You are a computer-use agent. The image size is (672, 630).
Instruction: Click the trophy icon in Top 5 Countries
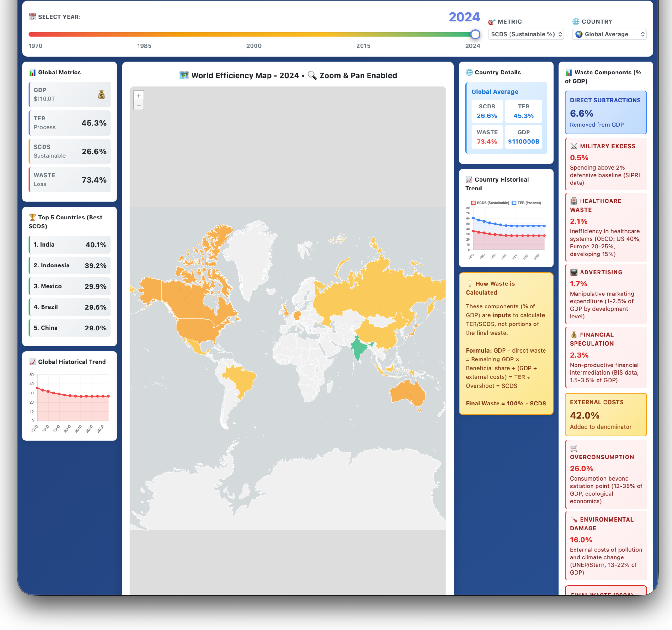[32, 217]
